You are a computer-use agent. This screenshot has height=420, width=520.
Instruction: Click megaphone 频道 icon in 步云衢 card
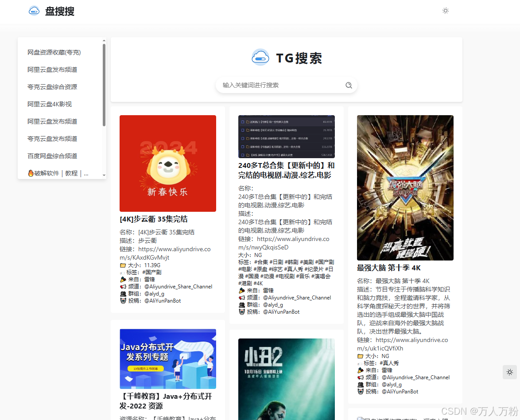tap(123, 287)
